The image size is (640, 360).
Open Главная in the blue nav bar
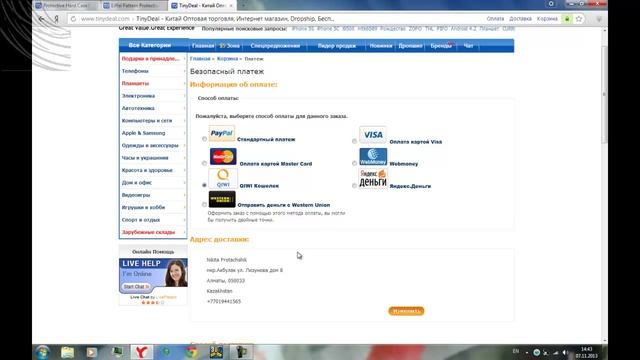coord(203,46)
